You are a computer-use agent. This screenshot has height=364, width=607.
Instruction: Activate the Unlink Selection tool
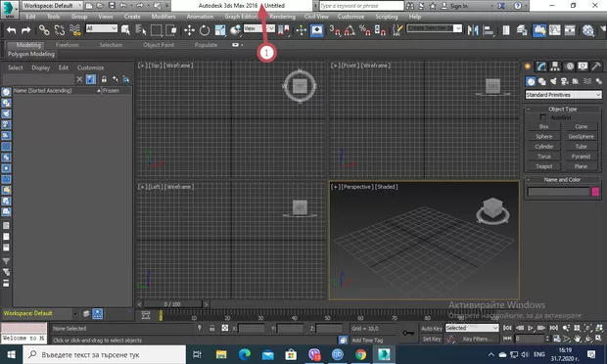(59, 30)
